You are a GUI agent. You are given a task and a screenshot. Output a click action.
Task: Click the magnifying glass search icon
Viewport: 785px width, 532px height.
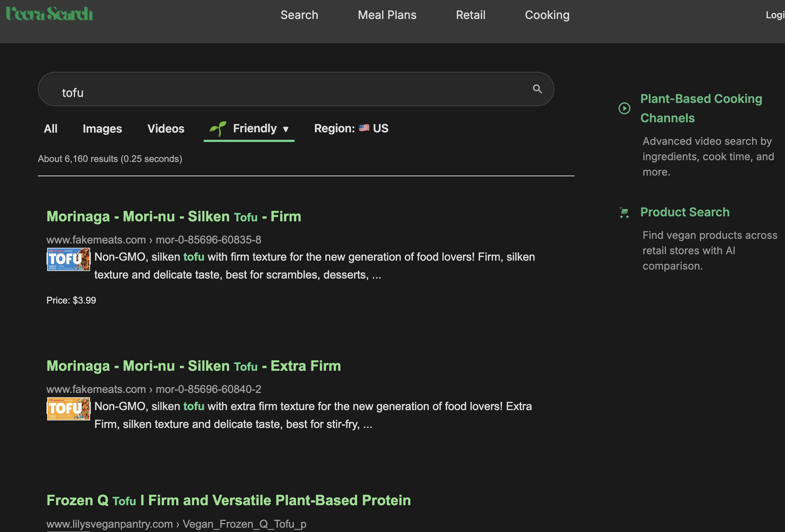coord(537,89)
